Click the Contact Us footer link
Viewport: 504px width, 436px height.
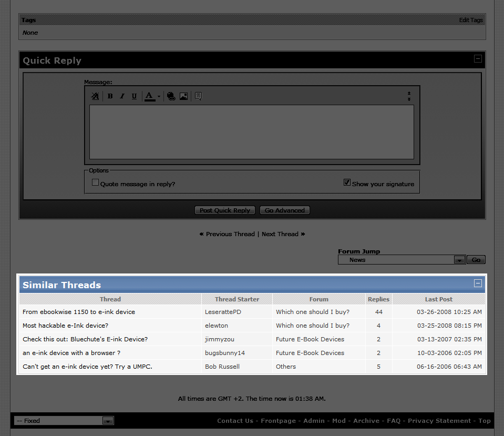(x=235, y=421)
